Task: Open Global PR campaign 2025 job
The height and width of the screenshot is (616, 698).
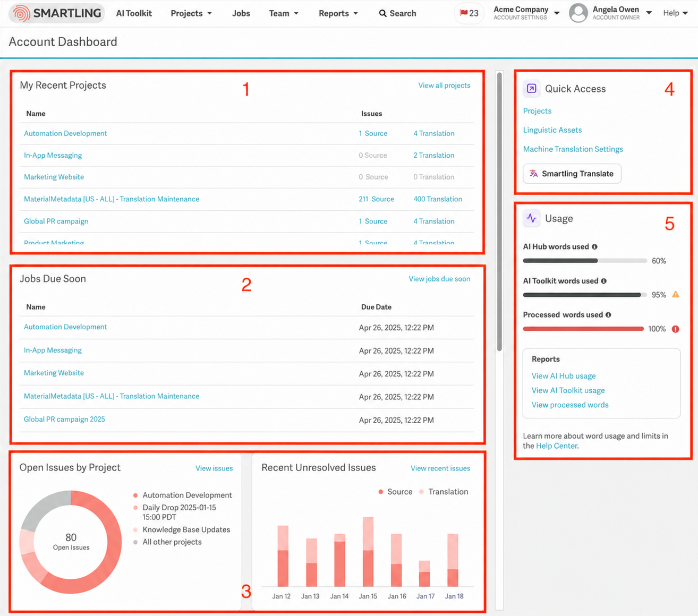Action: tap(64, 420)
